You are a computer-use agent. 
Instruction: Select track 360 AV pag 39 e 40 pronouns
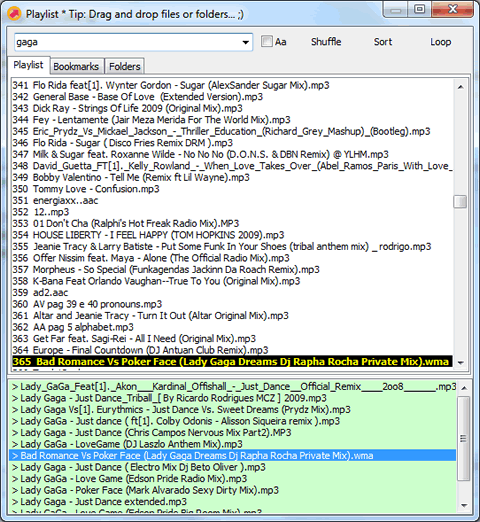pyautogui.click(x=232, y=304)
